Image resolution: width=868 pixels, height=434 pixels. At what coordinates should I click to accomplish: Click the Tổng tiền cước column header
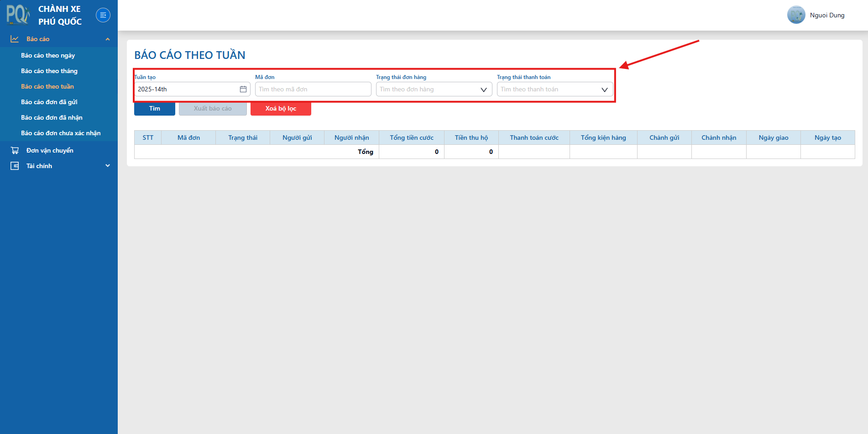coord(412,138)
